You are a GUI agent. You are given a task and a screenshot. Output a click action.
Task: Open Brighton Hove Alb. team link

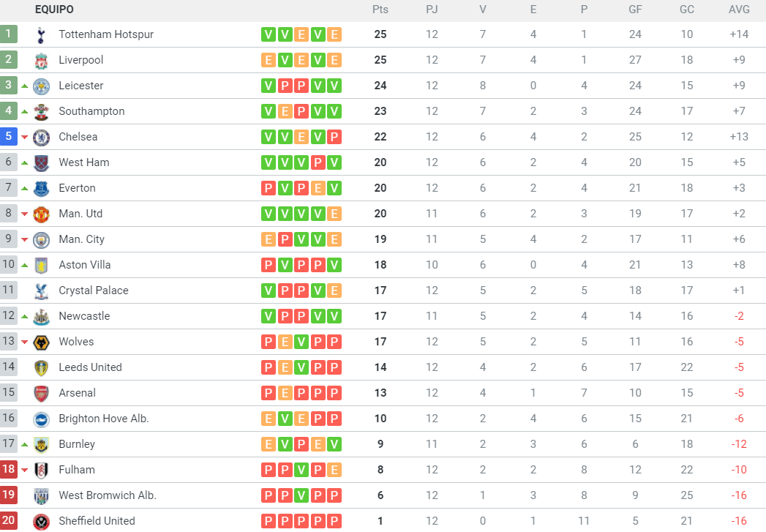click(x=103, y=419)
